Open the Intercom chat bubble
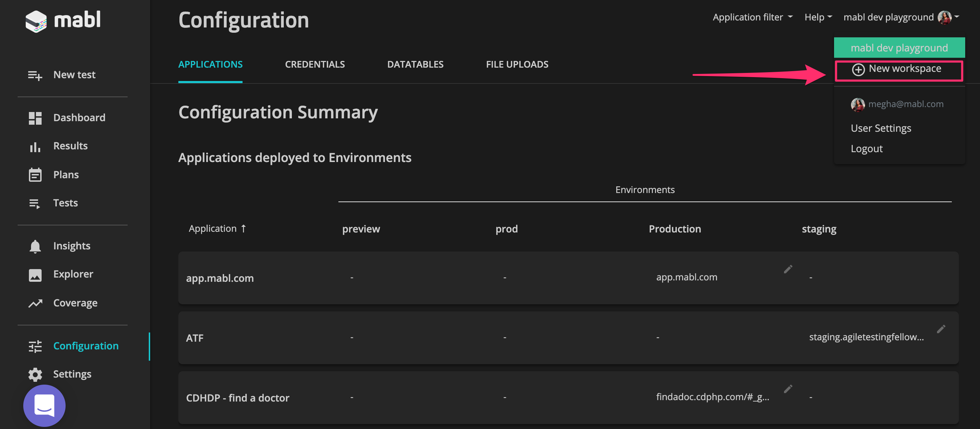The width and height of the screenshot is (980, 429). coord(44,405)
